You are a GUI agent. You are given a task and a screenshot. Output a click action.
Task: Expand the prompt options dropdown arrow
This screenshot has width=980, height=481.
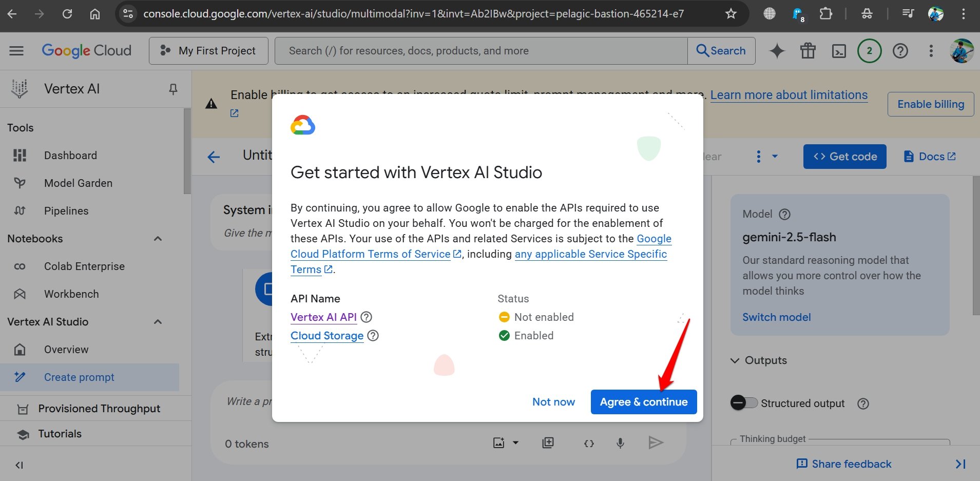click(775, 156)
